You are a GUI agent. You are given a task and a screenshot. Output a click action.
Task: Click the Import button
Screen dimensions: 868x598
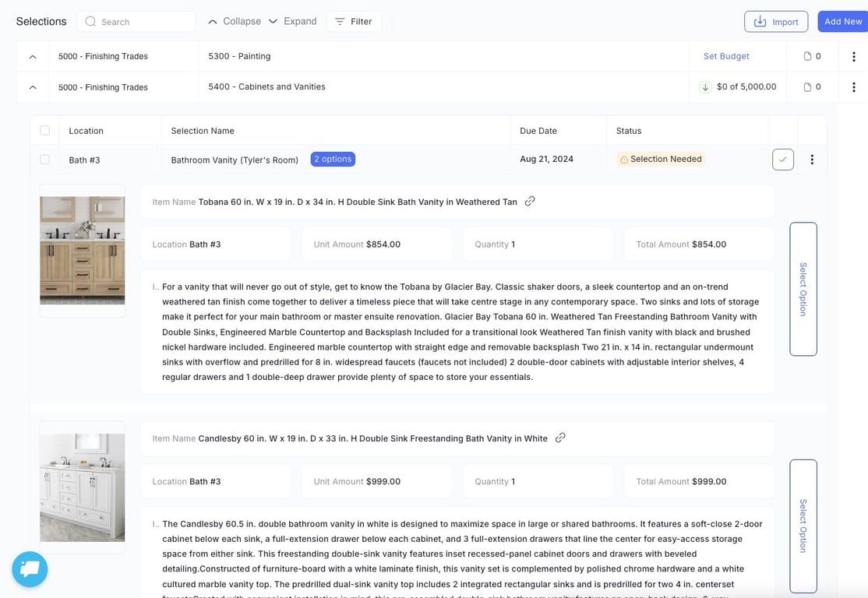tap(776, 22)
